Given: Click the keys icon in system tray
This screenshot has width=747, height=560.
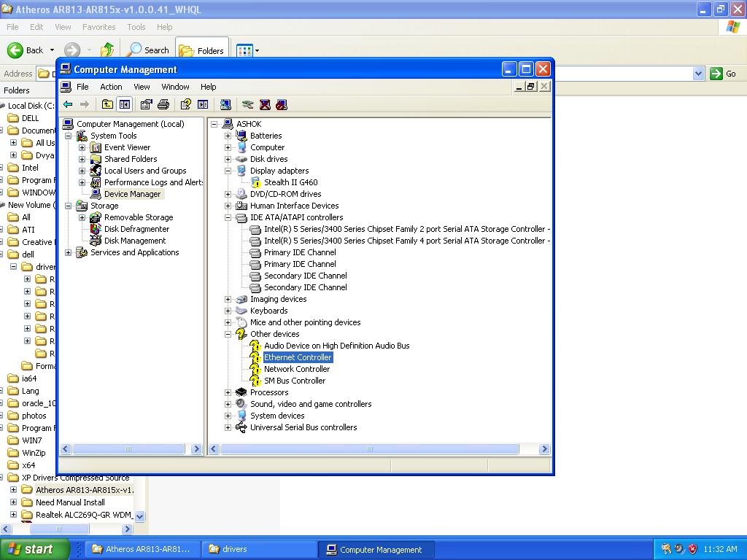Looking at the screenshot, I should (x=666, y=549).
